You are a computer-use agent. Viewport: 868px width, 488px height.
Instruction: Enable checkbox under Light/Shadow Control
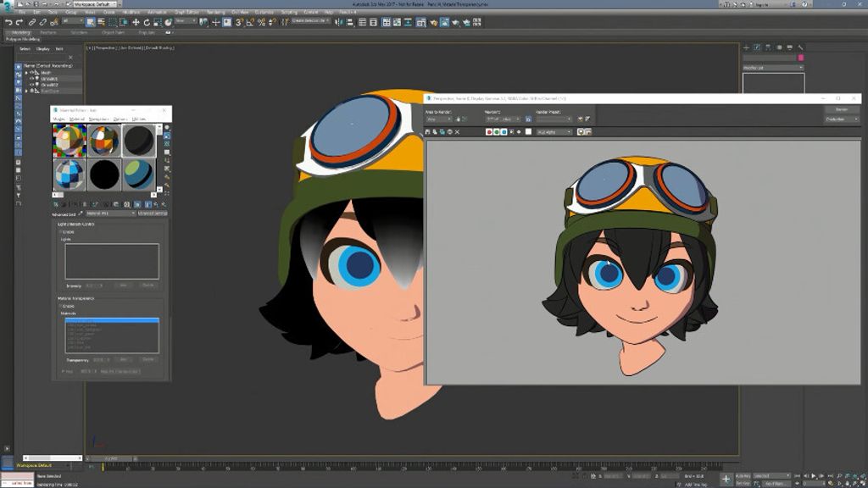(60, 231)
